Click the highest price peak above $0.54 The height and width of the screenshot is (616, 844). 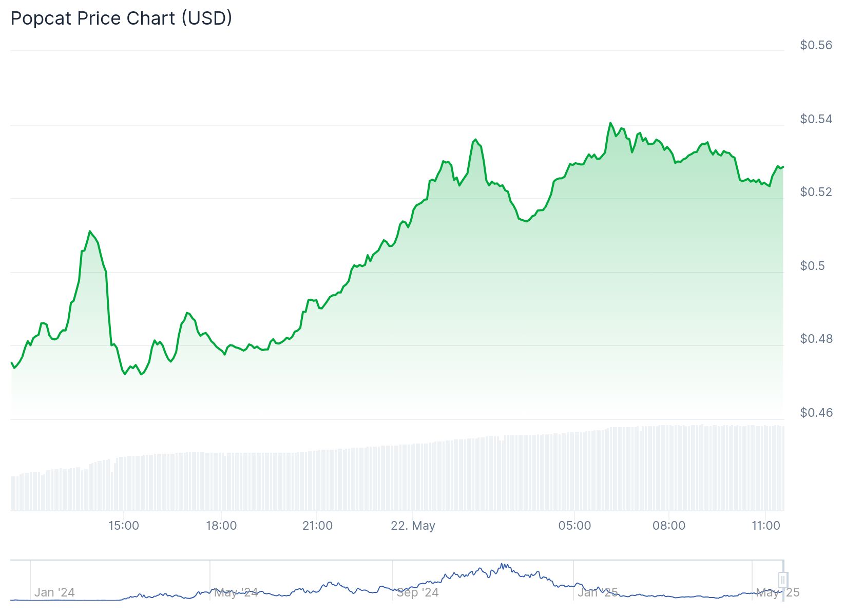click(610, 123)
